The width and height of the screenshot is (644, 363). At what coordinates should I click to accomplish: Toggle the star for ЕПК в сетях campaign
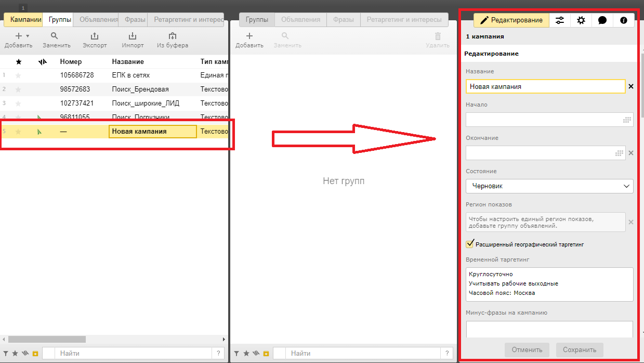pyautogui.click(x=19, y=75)
